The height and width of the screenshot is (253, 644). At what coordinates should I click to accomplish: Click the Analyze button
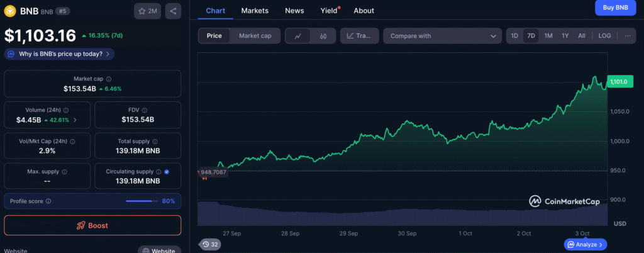pyautogui.click(x=586, y=244)
